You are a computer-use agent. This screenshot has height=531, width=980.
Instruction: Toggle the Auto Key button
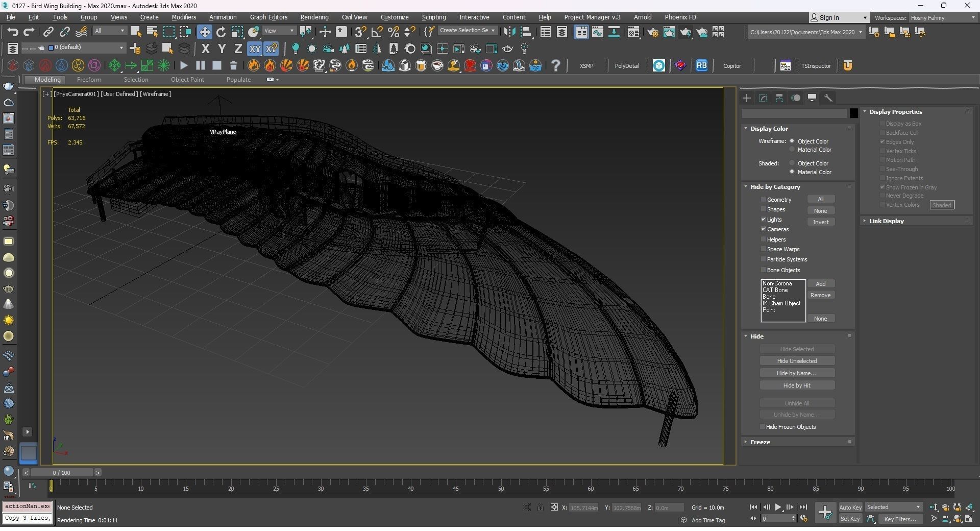coord(850,507)
